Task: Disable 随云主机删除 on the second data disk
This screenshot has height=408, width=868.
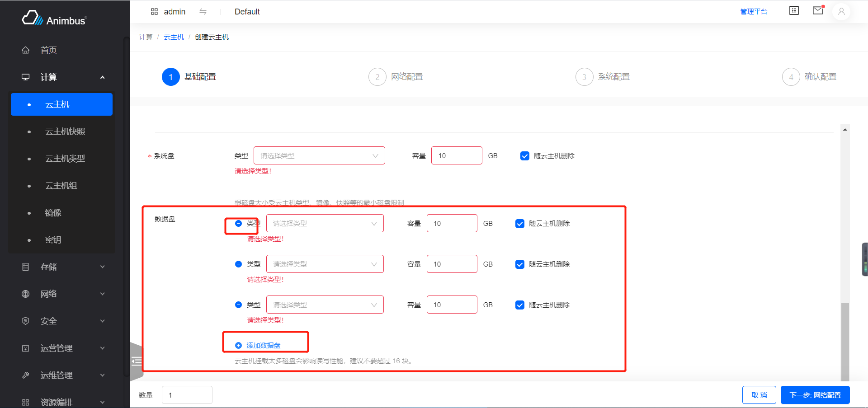Action: pos(519,264)
